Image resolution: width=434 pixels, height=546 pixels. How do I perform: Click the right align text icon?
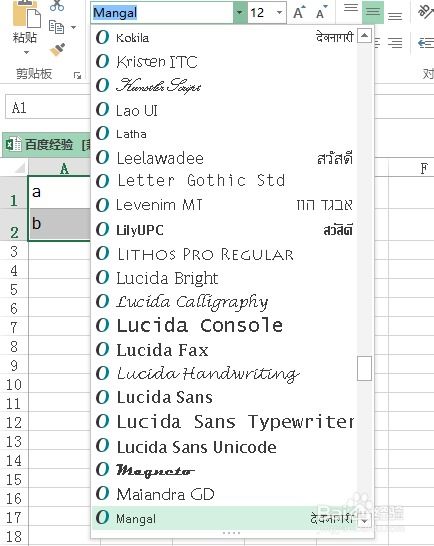395,42
